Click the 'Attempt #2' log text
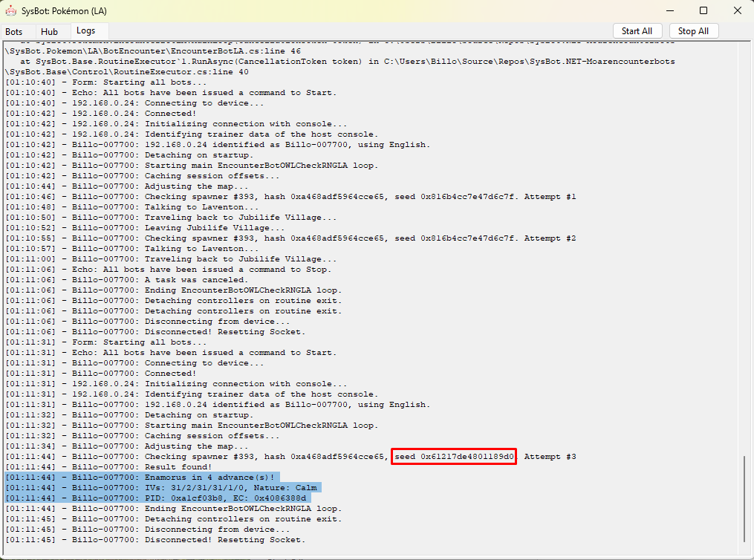 tap(550, 238)
